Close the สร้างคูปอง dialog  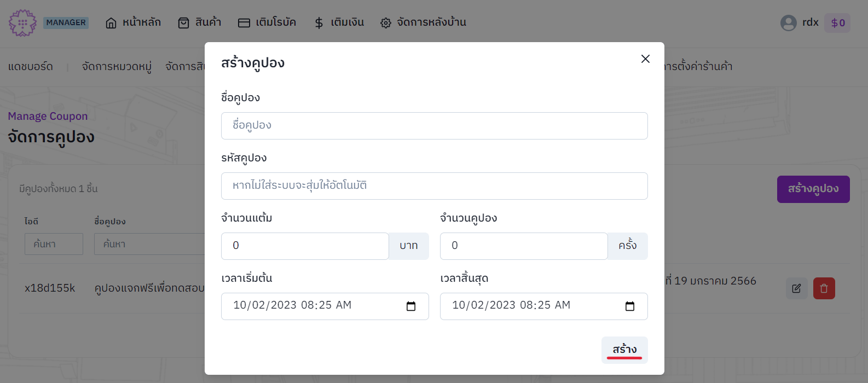[x=645, y=59]
